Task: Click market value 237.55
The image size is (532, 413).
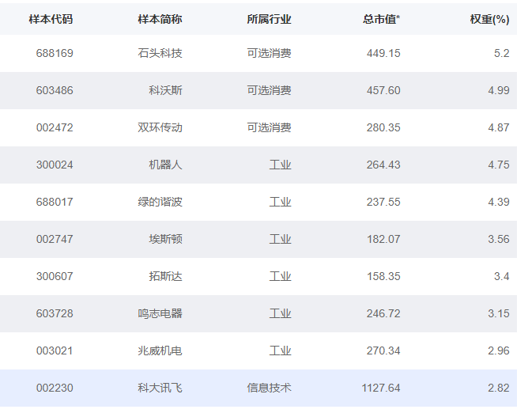Action: point(383,202)
